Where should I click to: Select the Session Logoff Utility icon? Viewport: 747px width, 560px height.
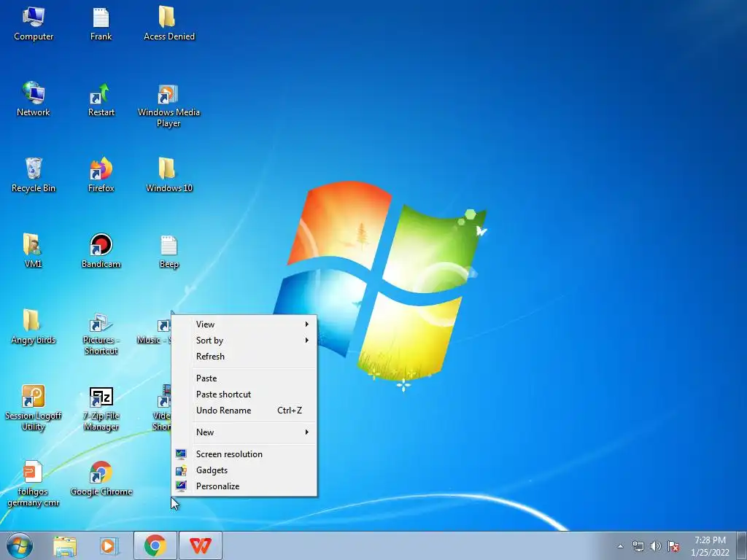coord(34,408)
